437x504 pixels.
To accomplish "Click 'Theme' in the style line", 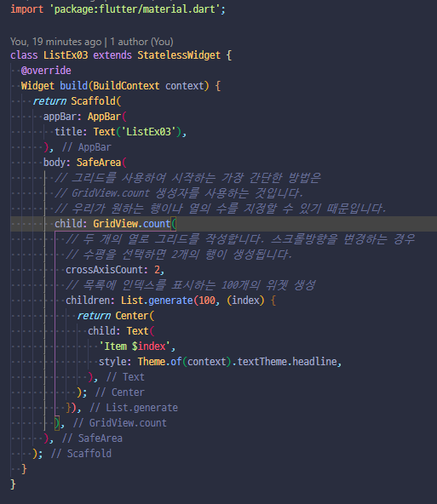I will [x=151, y=362].
